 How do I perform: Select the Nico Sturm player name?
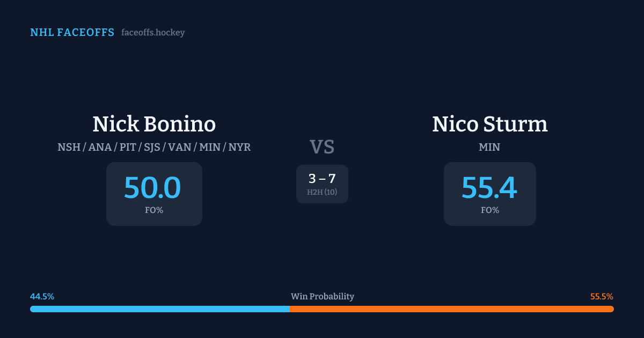pos(489,124)
